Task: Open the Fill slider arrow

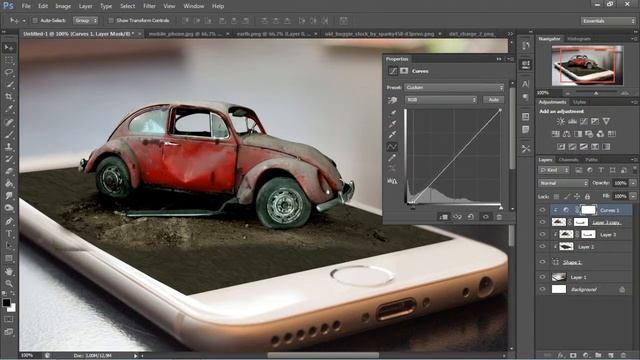Action: click(x=633, y=196)
